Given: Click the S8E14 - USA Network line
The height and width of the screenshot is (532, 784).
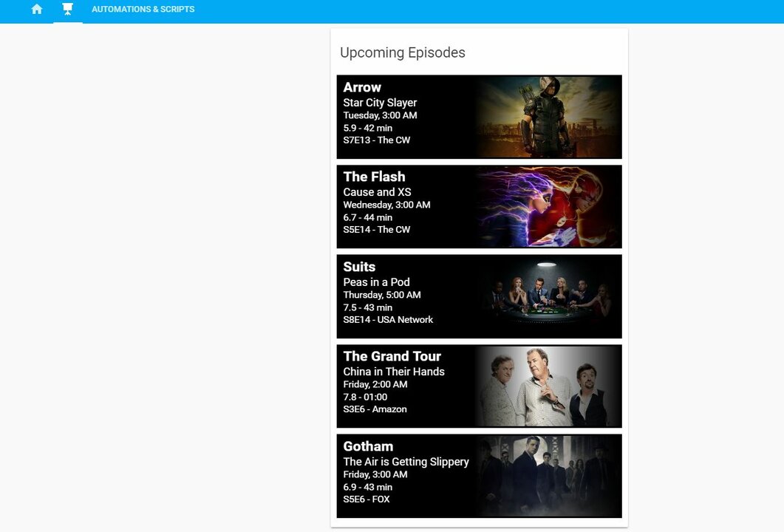Looking at the screenshot, I should [388, 319].
